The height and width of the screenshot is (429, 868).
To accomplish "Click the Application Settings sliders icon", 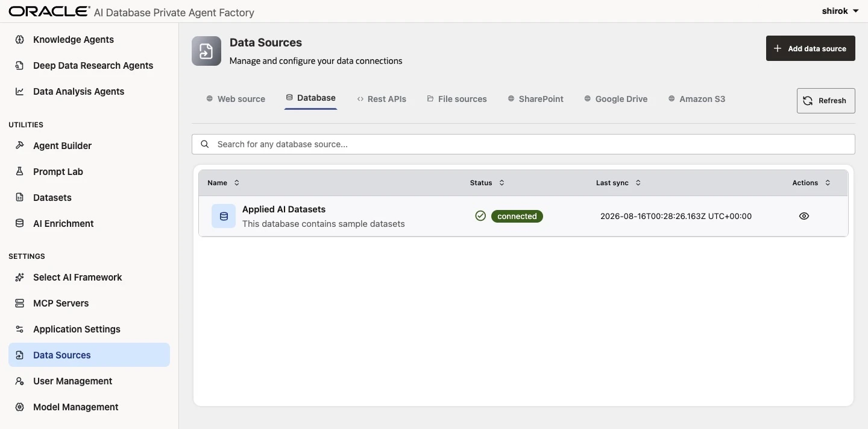I will [x=19, y=329].
